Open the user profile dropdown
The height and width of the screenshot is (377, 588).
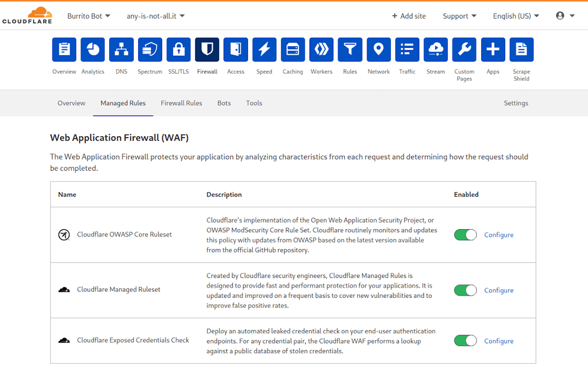565,16
